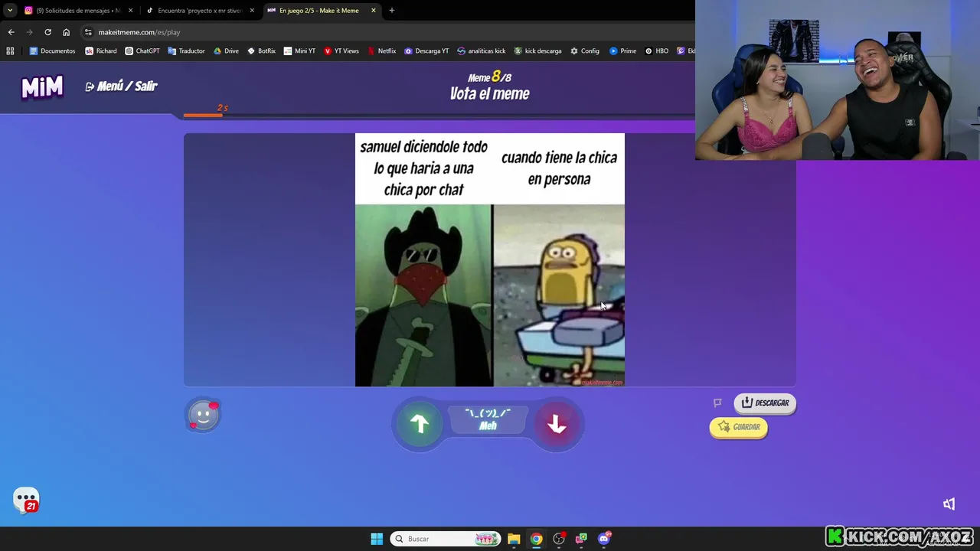Open BotRix bookmark
Image resolution: width=980 pixels, height=551 pixels.
pos(261,51)
